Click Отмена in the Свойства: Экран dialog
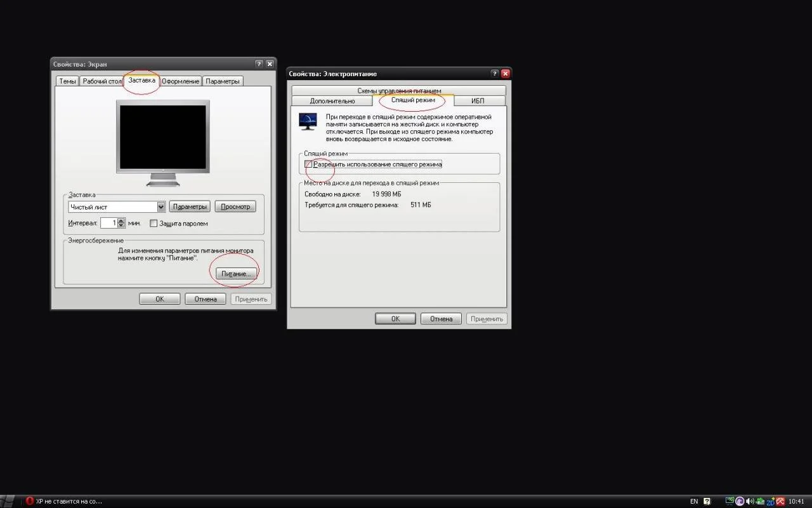This screenshot has height=508, width=812. click(x=206, y=299)
